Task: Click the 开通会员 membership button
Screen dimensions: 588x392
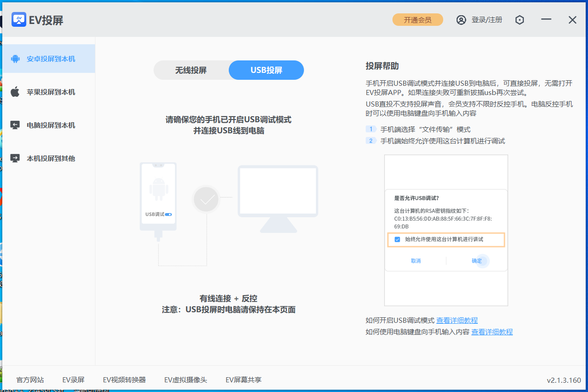Action: (418, 20)
